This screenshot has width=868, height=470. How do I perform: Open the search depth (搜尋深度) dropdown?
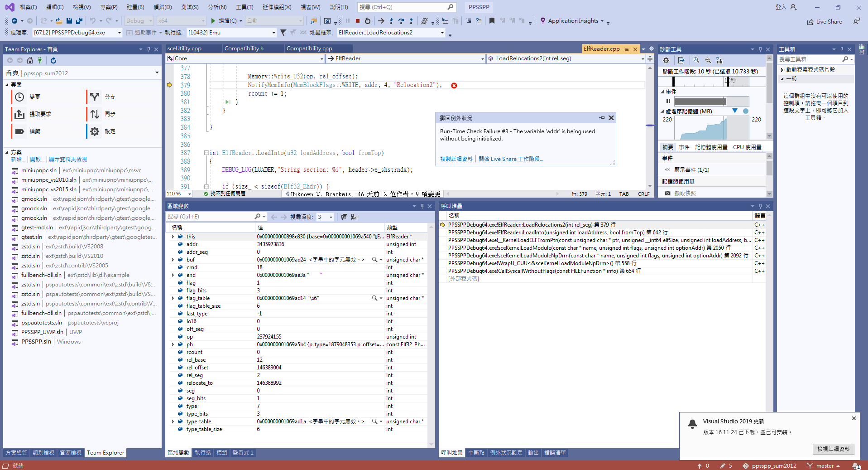[331, 217]
